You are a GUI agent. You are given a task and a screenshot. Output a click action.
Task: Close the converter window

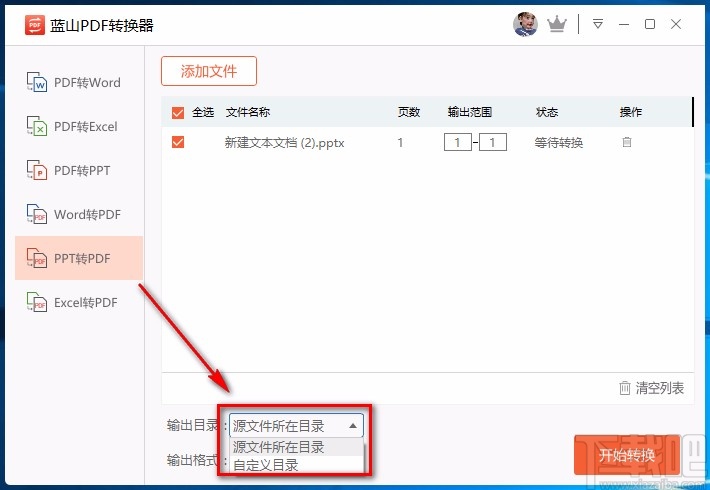point(676,24)
